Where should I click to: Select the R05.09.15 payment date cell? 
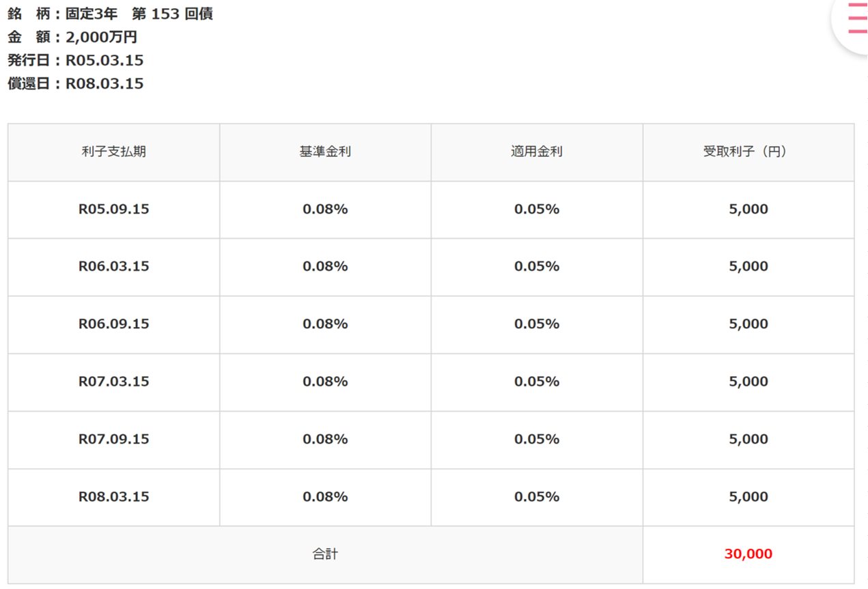(114, 210)
